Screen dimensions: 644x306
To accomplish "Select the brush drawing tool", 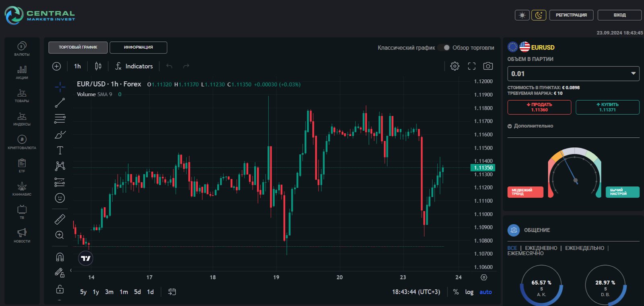I will (60, 134).
